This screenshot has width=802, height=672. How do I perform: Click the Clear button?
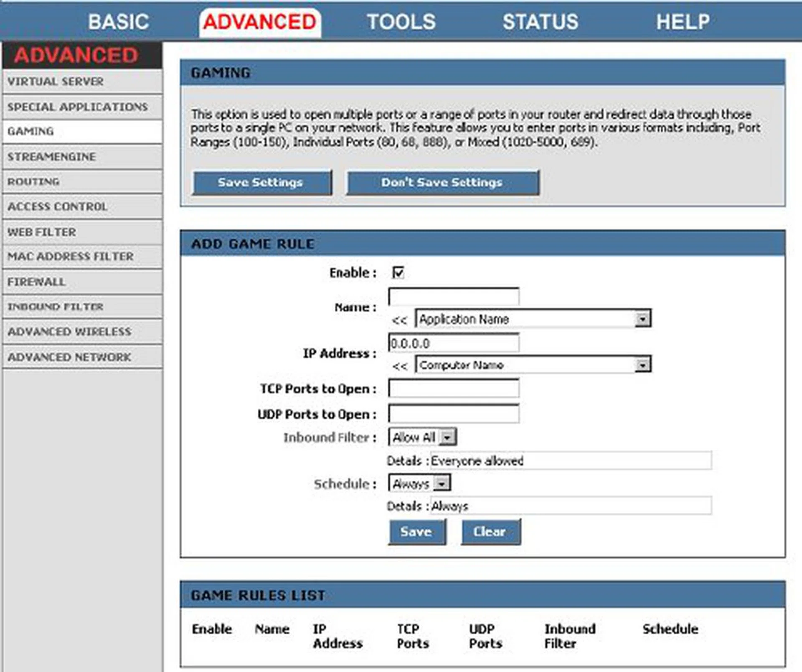pyautogui.click(x=490, y=532)
